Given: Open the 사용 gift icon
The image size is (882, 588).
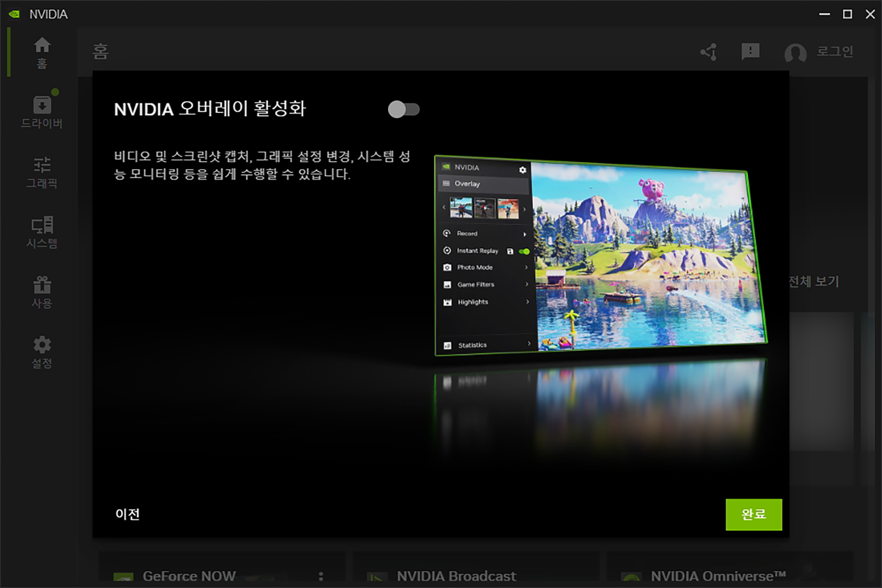Looking at the screenshot, I should [42, 285].
